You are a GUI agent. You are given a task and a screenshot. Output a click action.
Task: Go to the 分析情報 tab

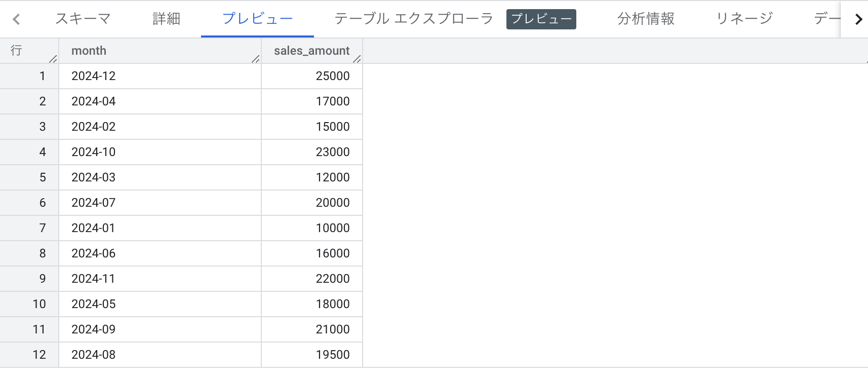click(x=646, y=19)
